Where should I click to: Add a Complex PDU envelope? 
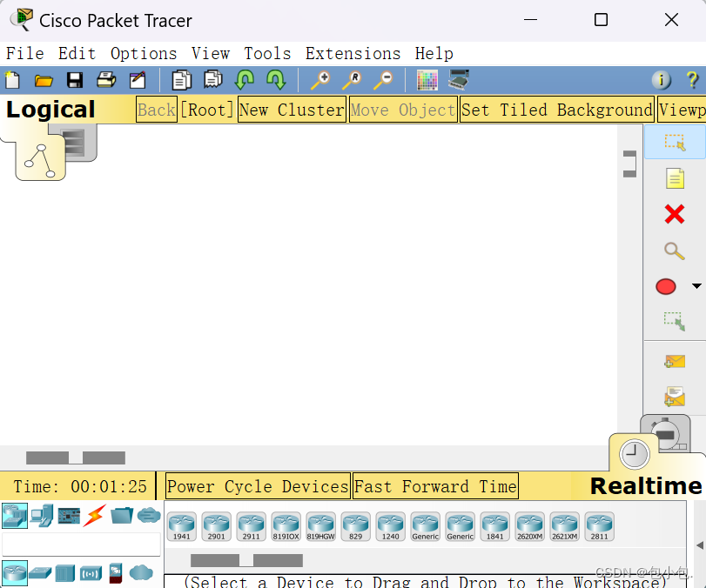[675, 396]
